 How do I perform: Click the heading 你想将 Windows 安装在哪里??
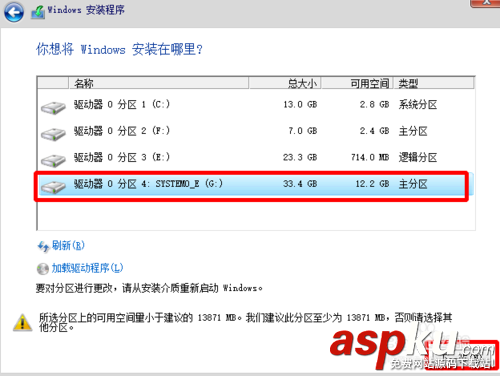coord(119,50)
